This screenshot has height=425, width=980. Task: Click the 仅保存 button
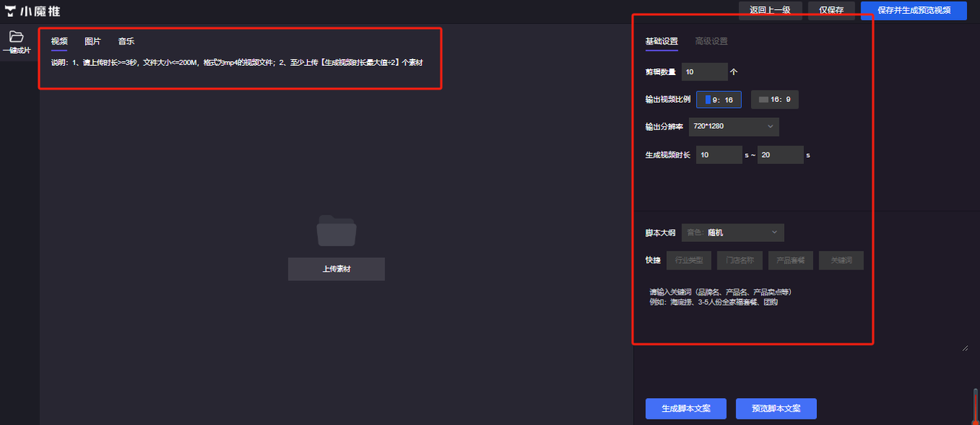point(831,10)
